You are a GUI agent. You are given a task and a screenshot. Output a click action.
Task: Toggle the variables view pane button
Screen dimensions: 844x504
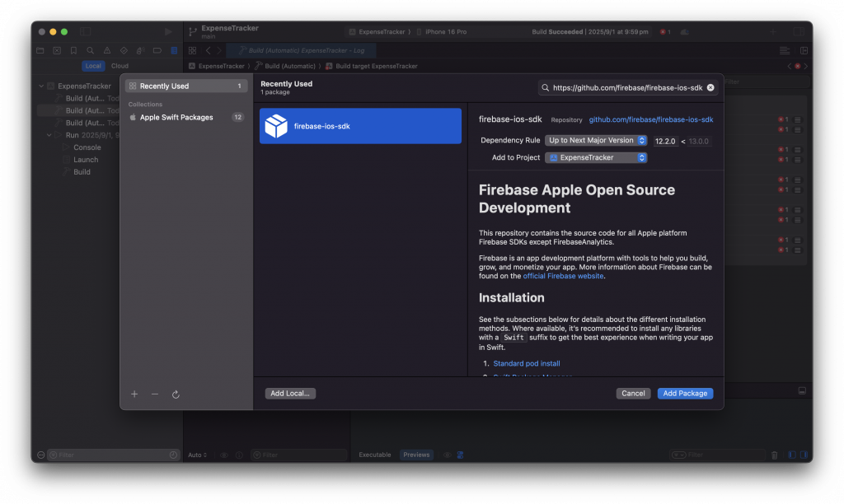coord(792,455)
